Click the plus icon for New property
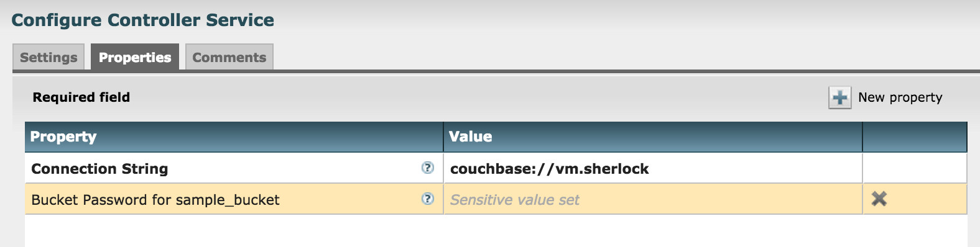The width and height of the screenshot is (980, 247). click(x=839, y=97)
